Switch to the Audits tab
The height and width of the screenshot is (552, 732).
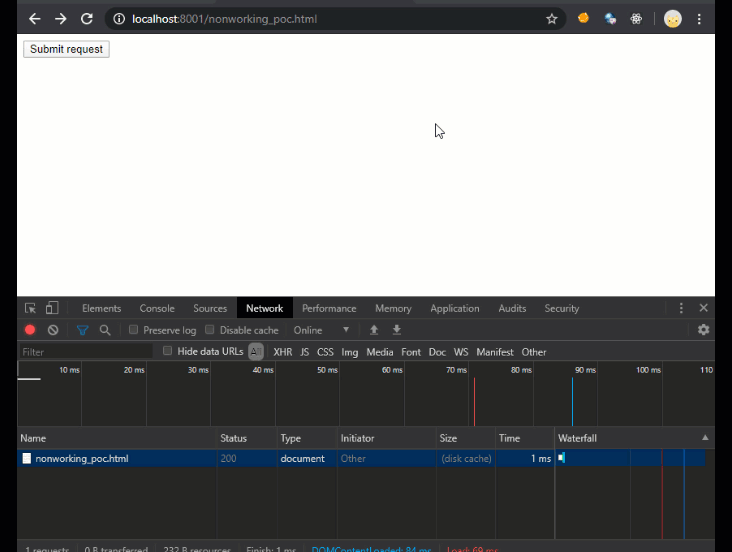coord(512,308)
